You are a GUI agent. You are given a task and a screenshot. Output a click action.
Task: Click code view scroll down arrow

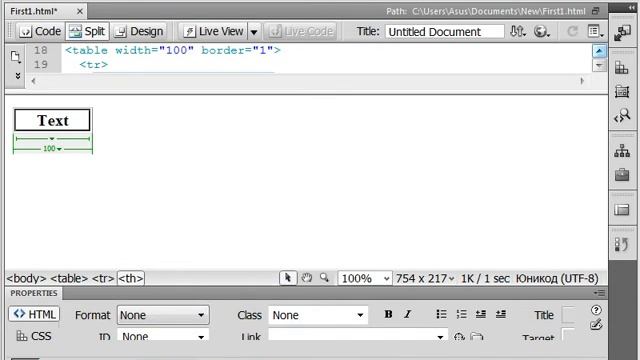(x=599, y=65)
